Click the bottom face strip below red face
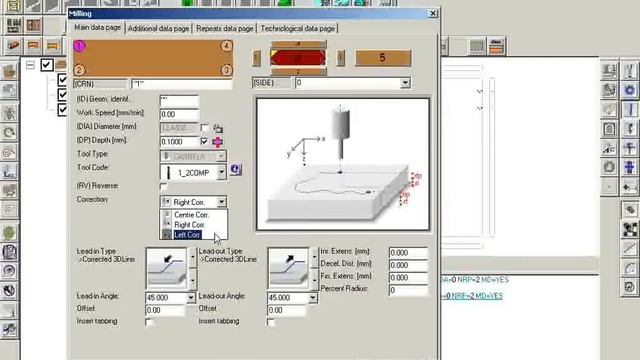The height and width of the screenshot is (360, 640). tap(298, 72)
